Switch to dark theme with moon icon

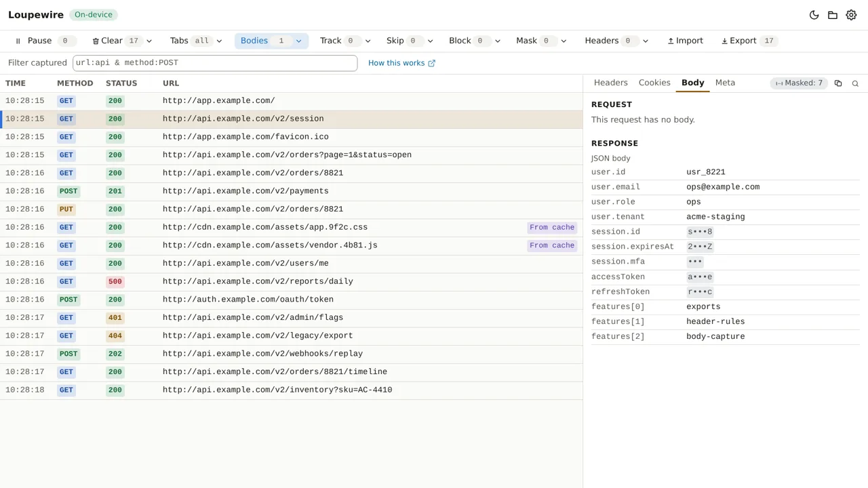coord(814,15)
